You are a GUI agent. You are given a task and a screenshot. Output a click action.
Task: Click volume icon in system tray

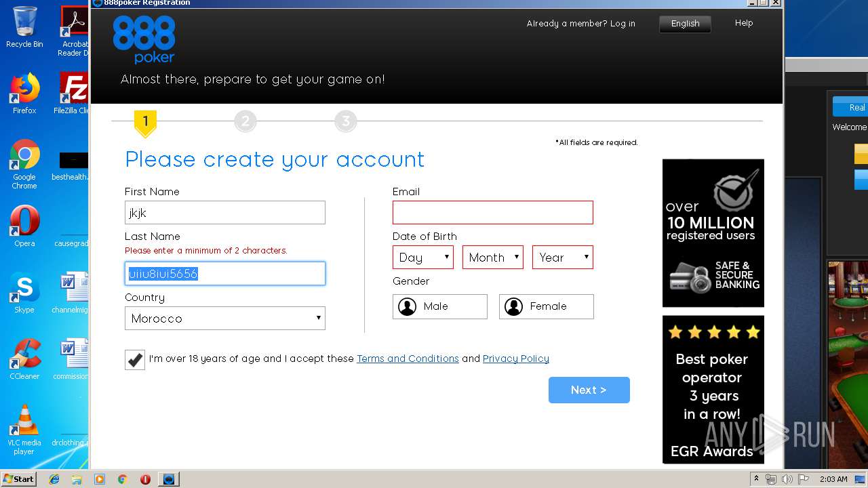tap(787, 479)
